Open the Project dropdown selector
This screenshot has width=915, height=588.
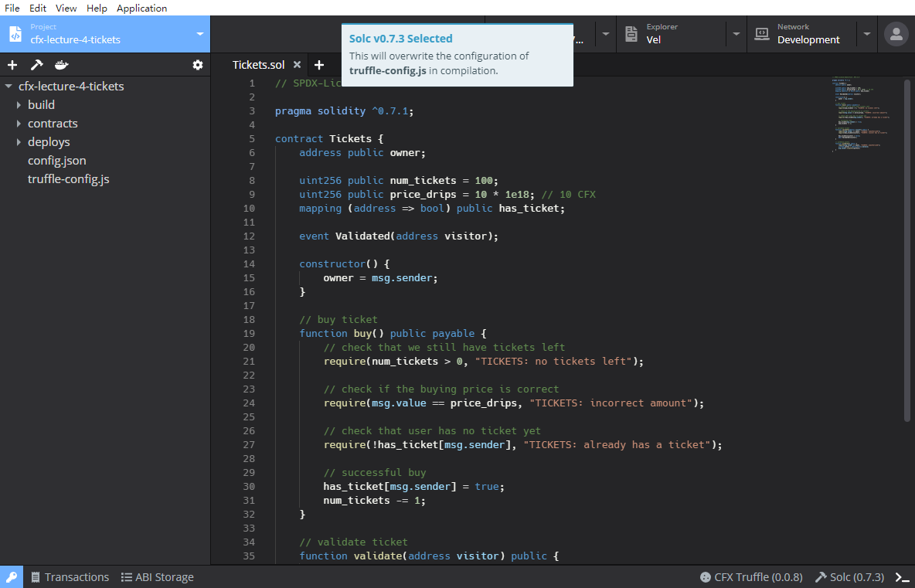point(200,34)
